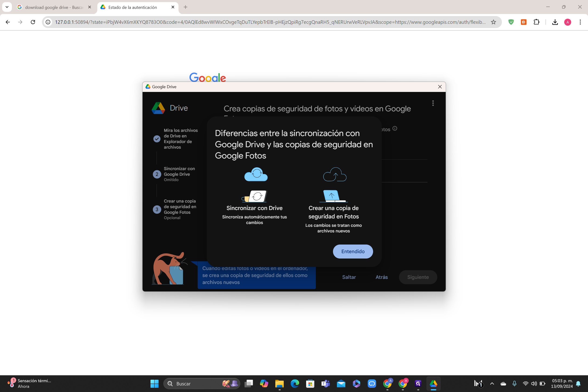Open a new browser tab
Screen dimensions: 588x392
pyautogui.click(x=185, y=7)
